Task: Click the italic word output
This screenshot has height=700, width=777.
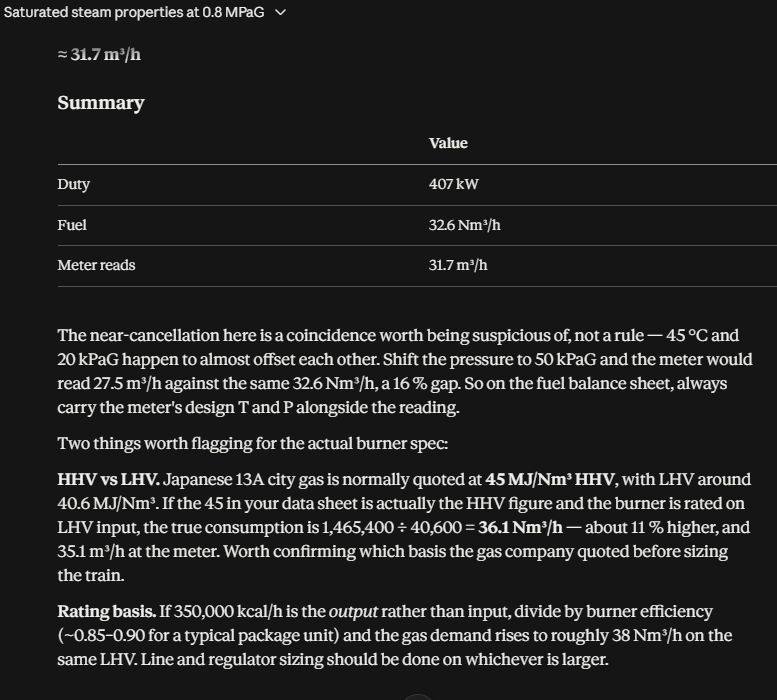Action: [353, 611]
